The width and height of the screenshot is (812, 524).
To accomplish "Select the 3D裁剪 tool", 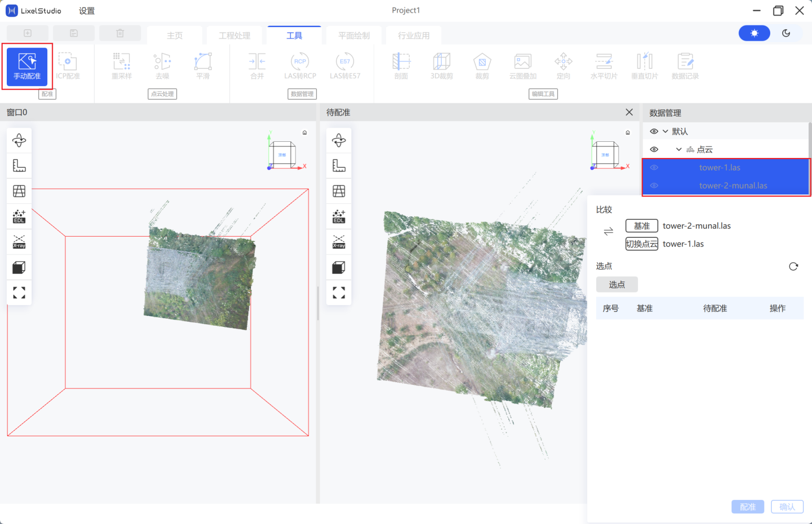I will (441, 66).
